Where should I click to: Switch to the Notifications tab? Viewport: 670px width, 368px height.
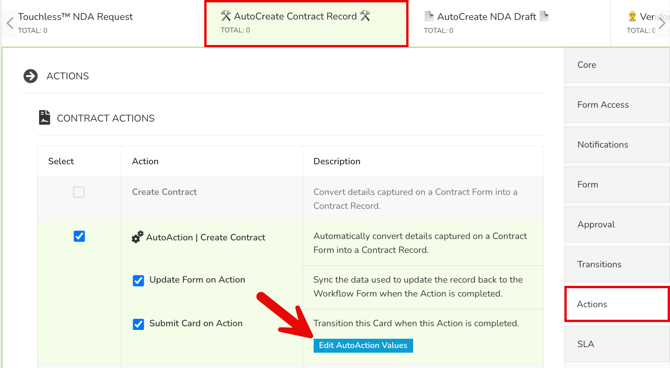[617, 144]
